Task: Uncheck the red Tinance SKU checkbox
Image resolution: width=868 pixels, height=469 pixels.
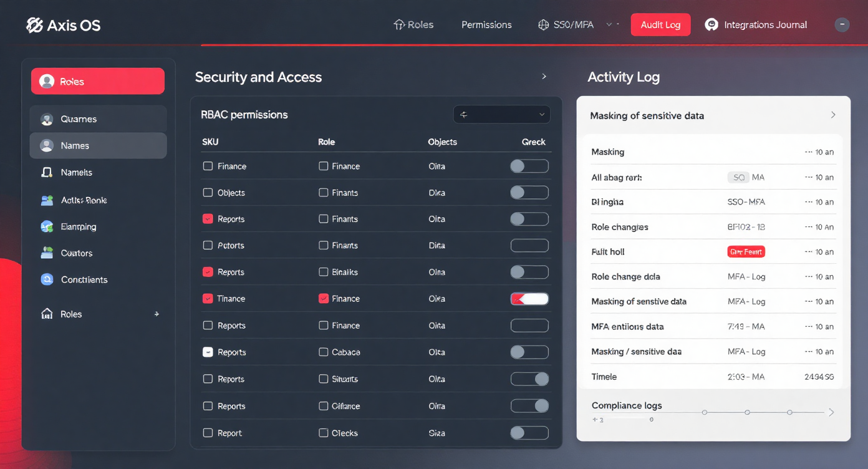Action: coord(208,299)
